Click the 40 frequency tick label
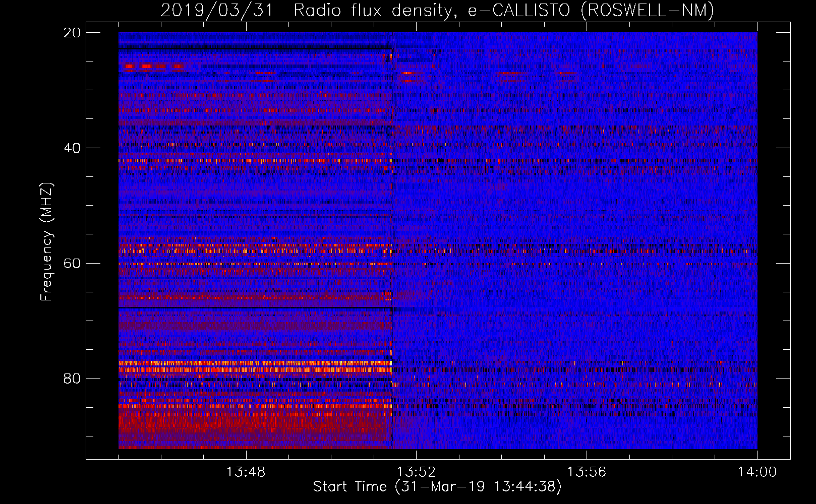The width and height of the screenshot is (816, 504). 72,148
